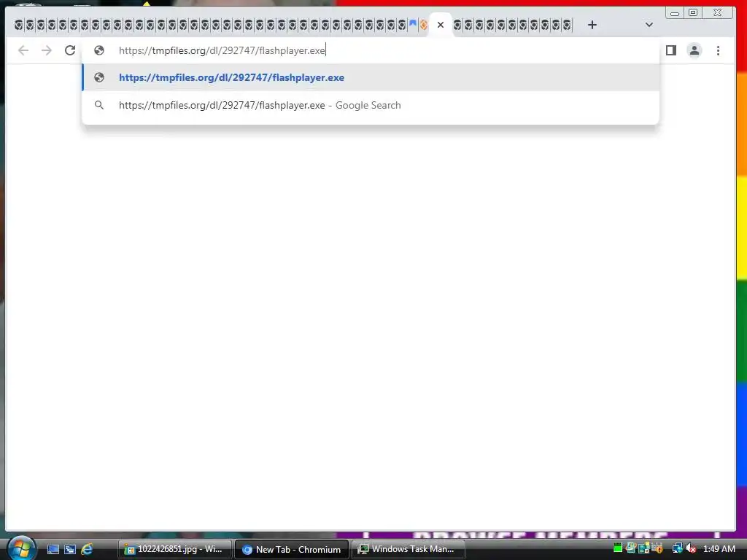Viewport: 747px width, 560px height.
Task: Switch to Windows Task Manager taskbar button
Action: click(409, 550)
